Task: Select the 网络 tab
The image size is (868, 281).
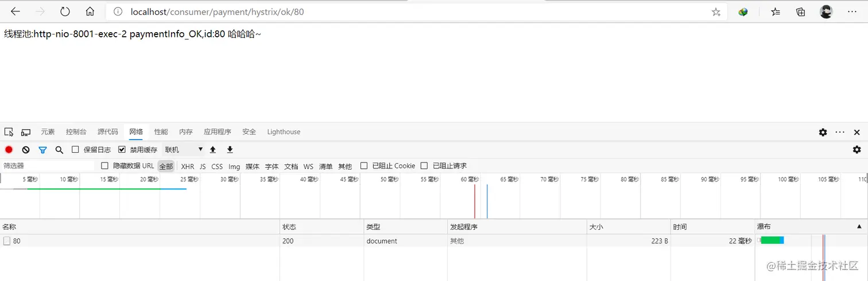Action: (136, 132)
